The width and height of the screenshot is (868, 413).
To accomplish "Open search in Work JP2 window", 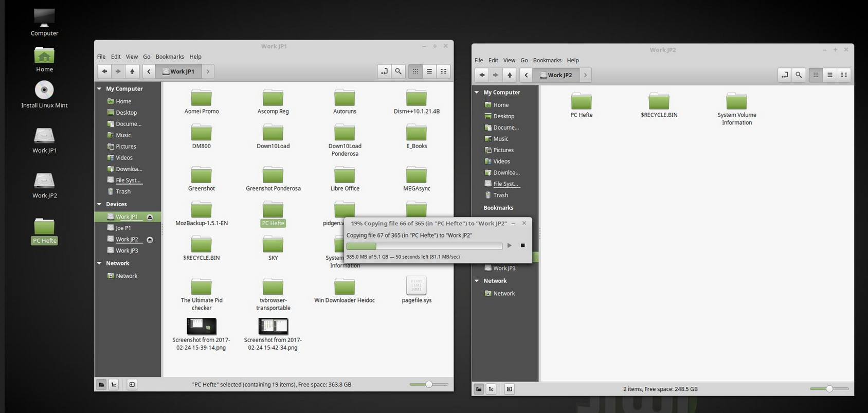I will (799, 75).
